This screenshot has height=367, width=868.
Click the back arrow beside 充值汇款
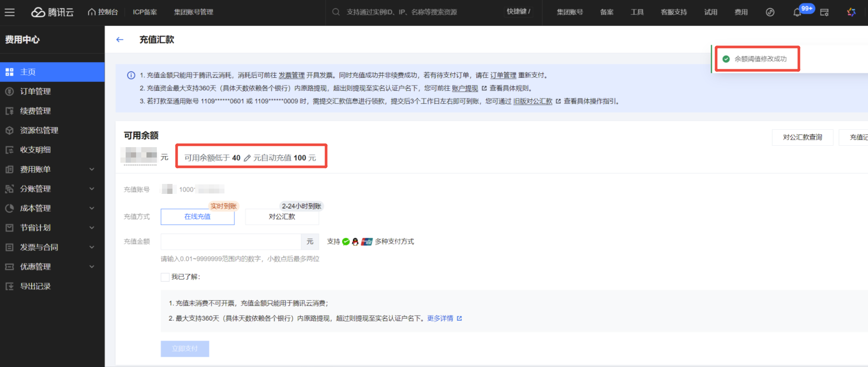click(x=120, y=40)
